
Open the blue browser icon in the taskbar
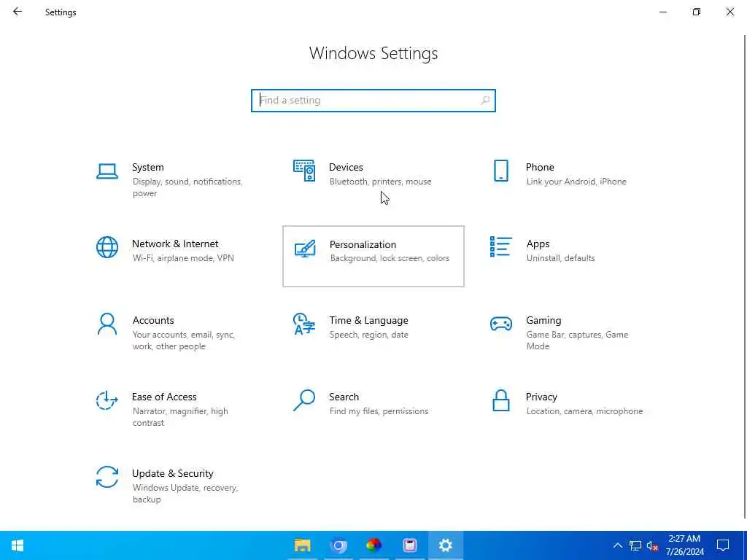point(338,545)
